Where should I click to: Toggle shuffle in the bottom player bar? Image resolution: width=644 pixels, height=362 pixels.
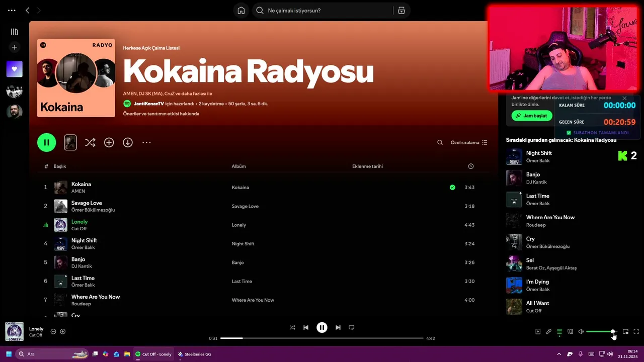pyautogui.click(x=292, y=327)
